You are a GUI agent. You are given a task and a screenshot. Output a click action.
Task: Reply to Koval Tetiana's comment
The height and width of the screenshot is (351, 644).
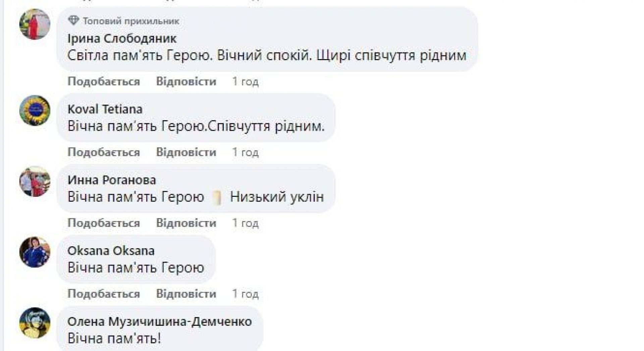tap(186, 152)
